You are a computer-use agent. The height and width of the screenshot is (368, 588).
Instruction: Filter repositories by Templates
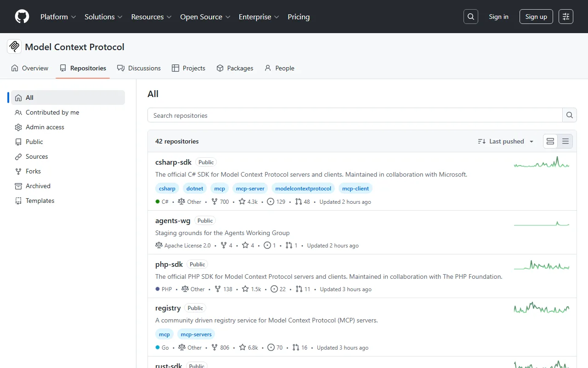click(x=68, y=201)
